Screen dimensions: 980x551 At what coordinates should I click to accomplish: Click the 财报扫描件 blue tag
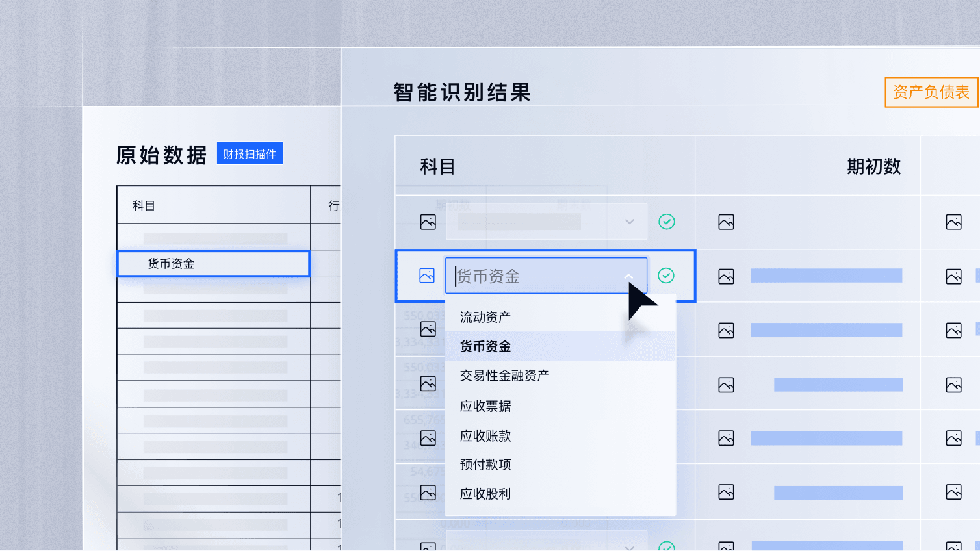click(x=250, y=153)
